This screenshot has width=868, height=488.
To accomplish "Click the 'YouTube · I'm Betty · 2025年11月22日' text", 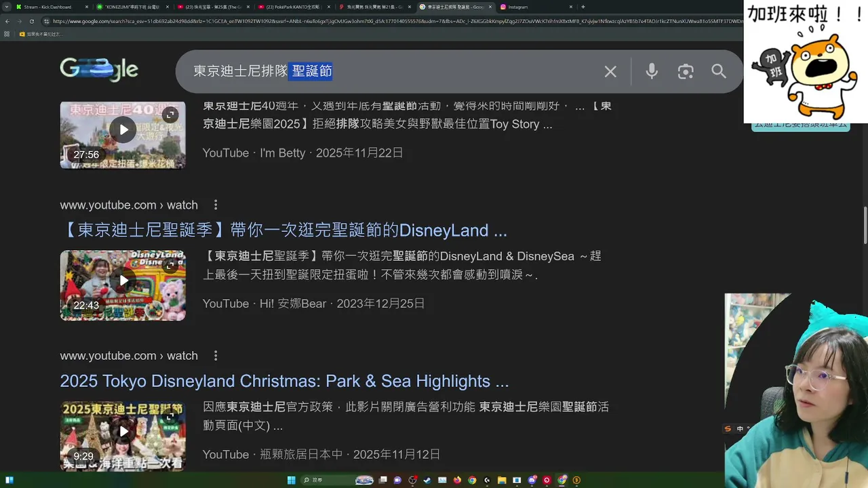I will [303, 153].
